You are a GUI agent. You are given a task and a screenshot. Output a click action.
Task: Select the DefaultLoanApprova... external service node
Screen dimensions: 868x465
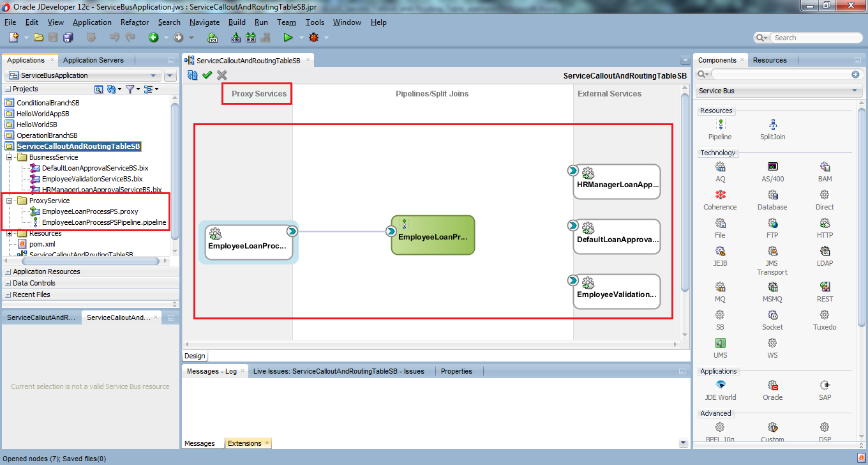[617, 236]
